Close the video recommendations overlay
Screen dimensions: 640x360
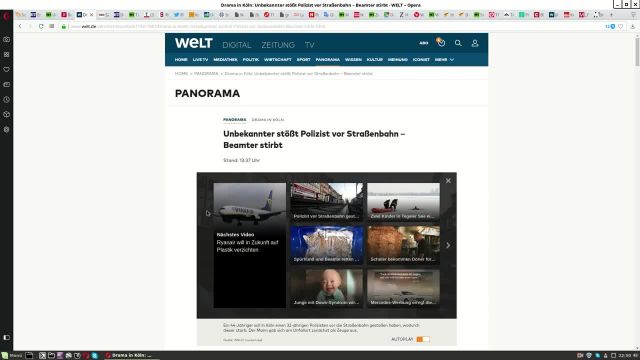tap(448, 181)
